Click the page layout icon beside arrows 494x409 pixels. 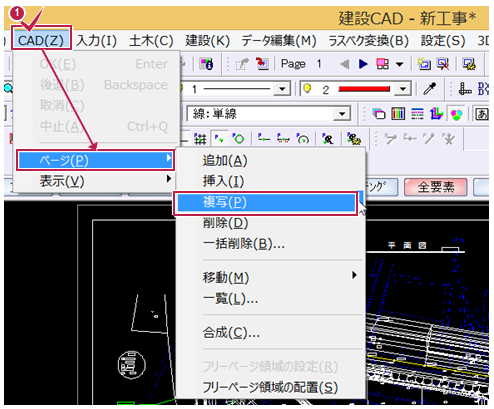click(x=382, y=64)
